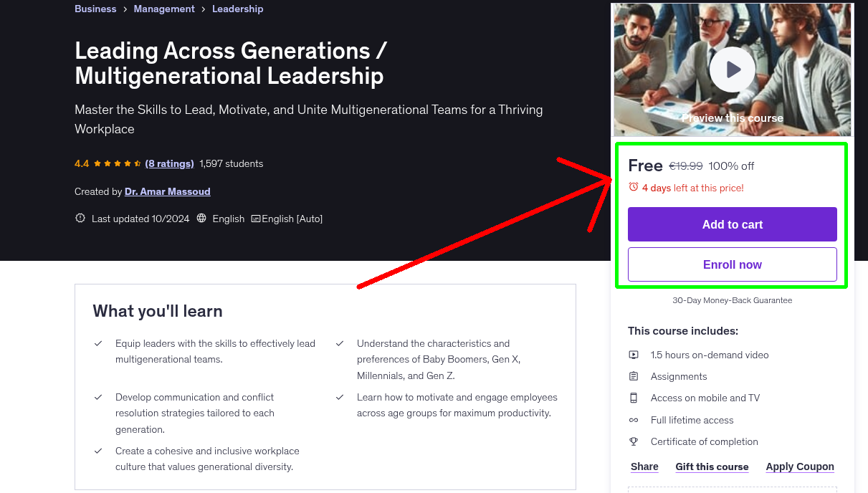
Task: Share this course
Action: point(644,466)
